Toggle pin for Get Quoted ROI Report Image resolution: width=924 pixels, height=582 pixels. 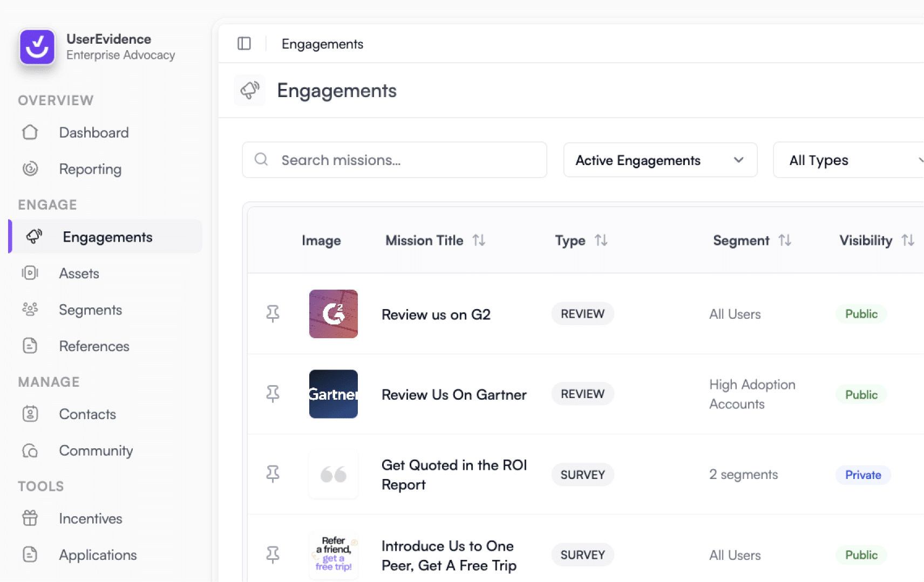pyautogui.click(x=273, y=475)
